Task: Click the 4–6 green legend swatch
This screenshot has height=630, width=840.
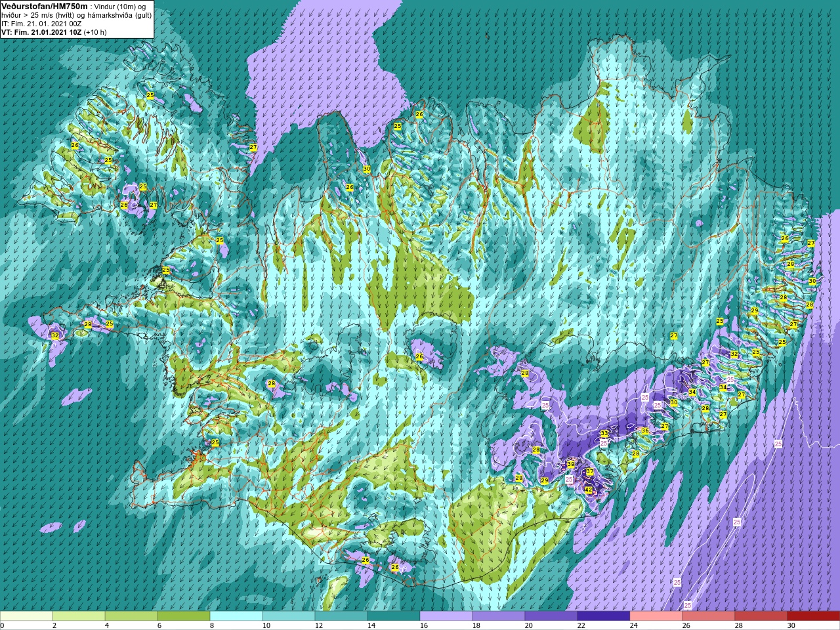Action: (x=131, y=616)
